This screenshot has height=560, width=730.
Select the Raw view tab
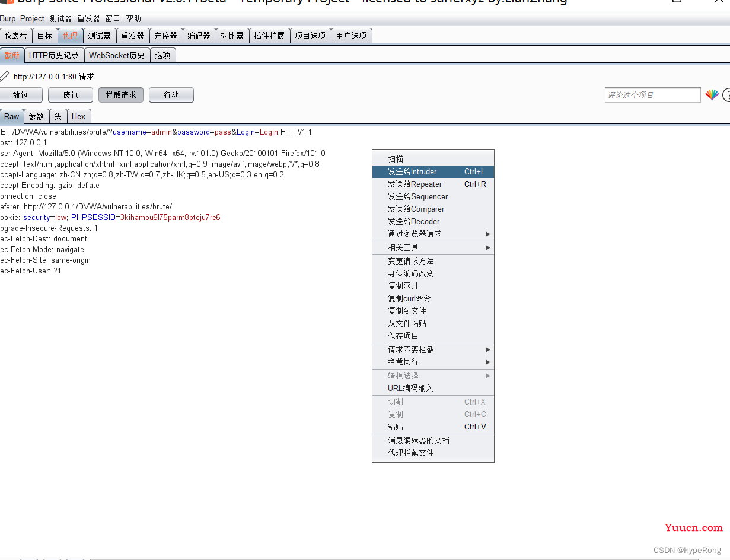pos(12,116)
